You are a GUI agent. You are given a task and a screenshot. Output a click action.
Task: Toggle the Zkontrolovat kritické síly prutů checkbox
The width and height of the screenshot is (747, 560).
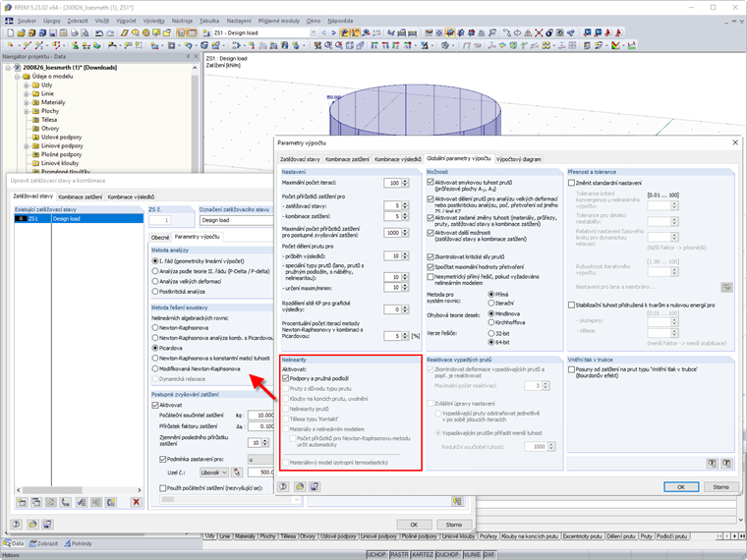pyautogui.click(x=431, y=256)
